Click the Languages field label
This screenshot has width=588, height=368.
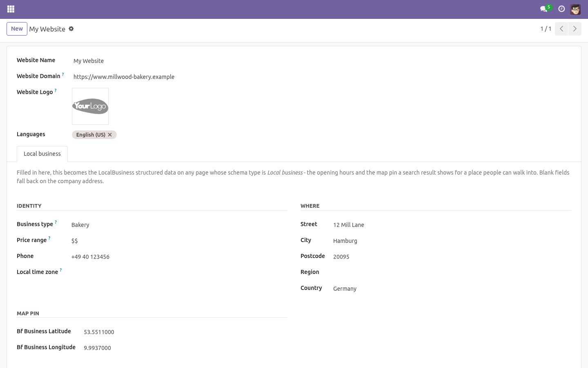(x=31, y=134)
